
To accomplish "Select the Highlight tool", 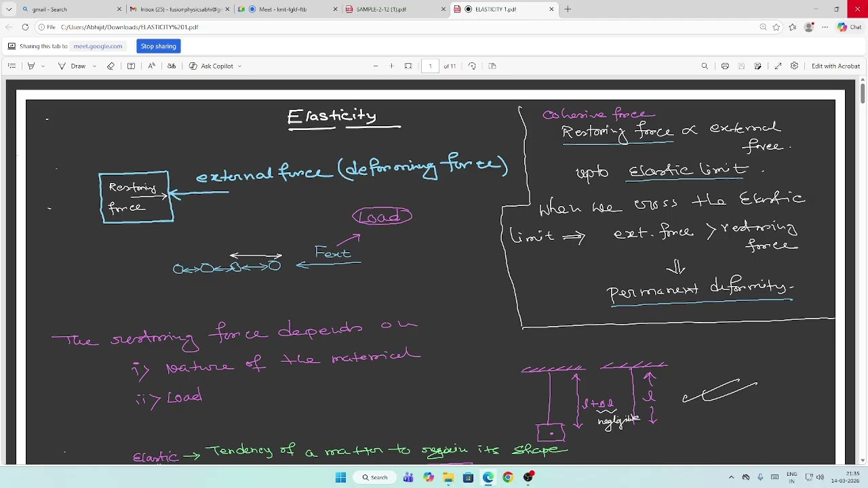I will tap(31, 66).
